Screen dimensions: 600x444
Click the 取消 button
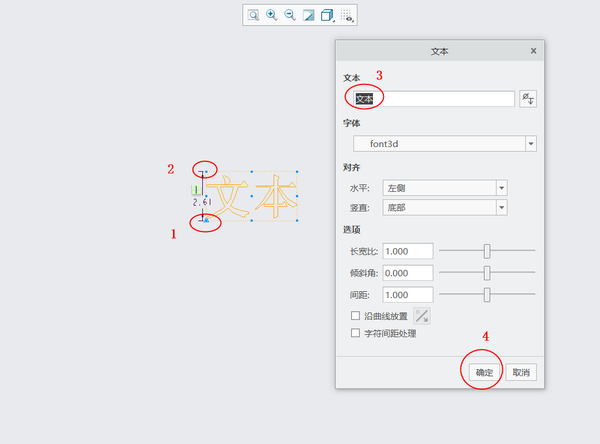[x=521, y=372]
